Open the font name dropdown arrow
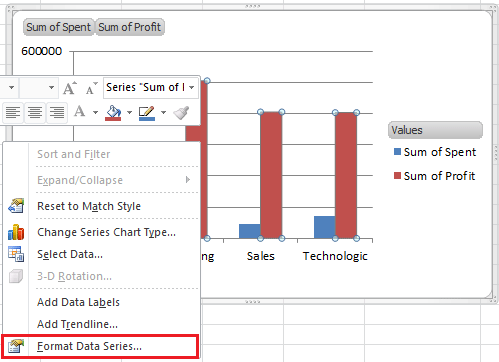The width and height of the screenshot is (499, 362). tap(11, 88)
